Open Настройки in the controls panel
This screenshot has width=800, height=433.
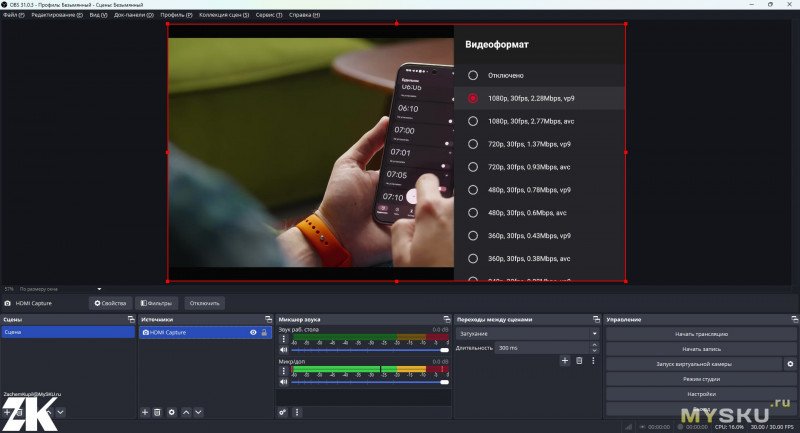pos(701,394)
